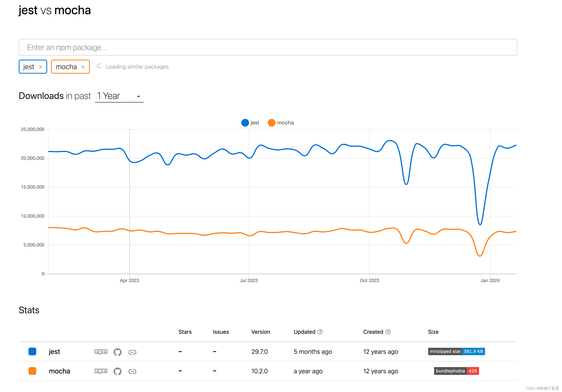Click the 25,000,000 y-axis label
The image size is (562, 392).
[x=33, y=129]
